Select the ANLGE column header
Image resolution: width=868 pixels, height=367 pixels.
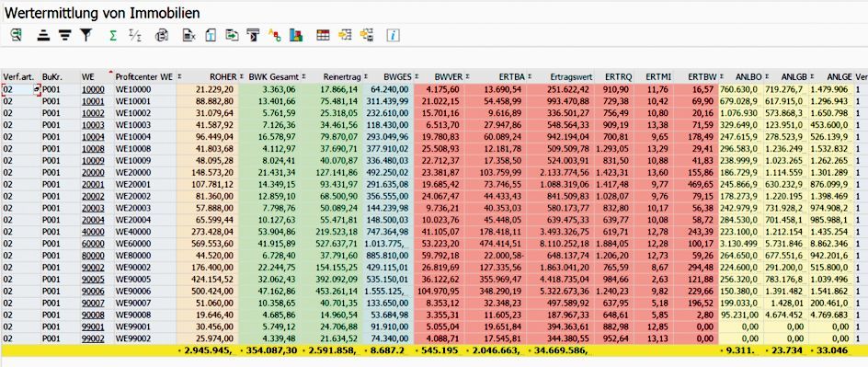[832, 77]
